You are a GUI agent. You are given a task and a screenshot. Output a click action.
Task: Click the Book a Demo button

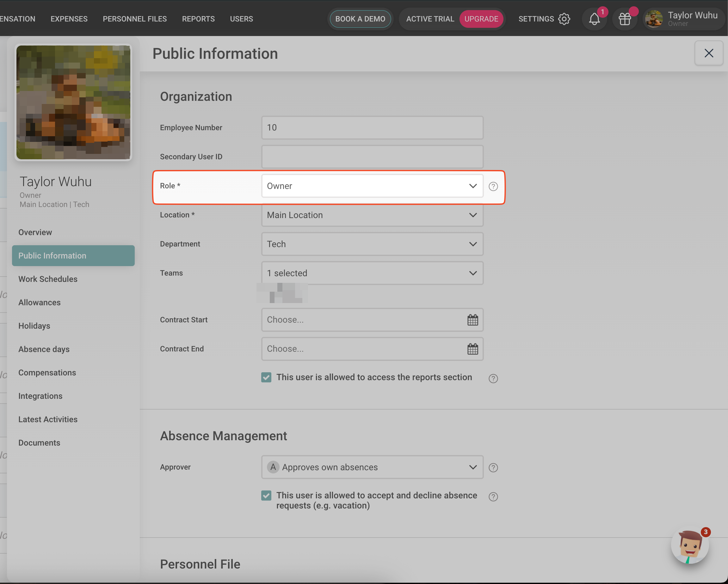(360, 19)
